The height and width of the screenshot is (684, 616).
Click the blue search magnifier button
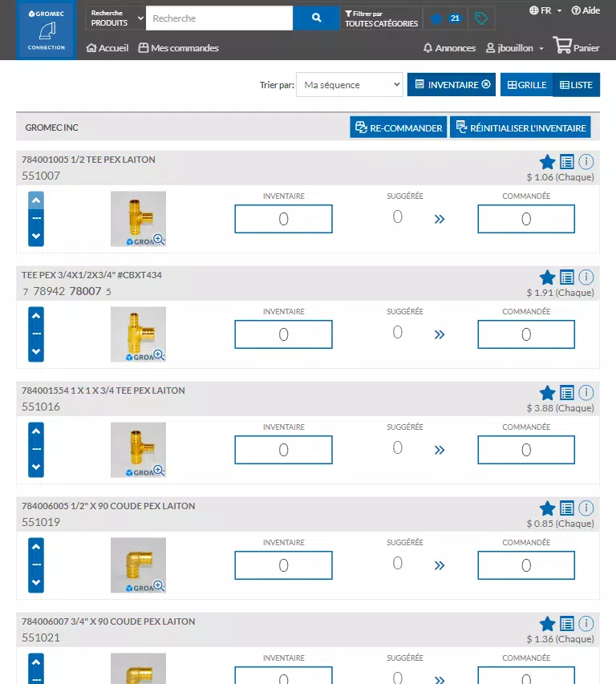pyautogui.click(x=316, y=18)
